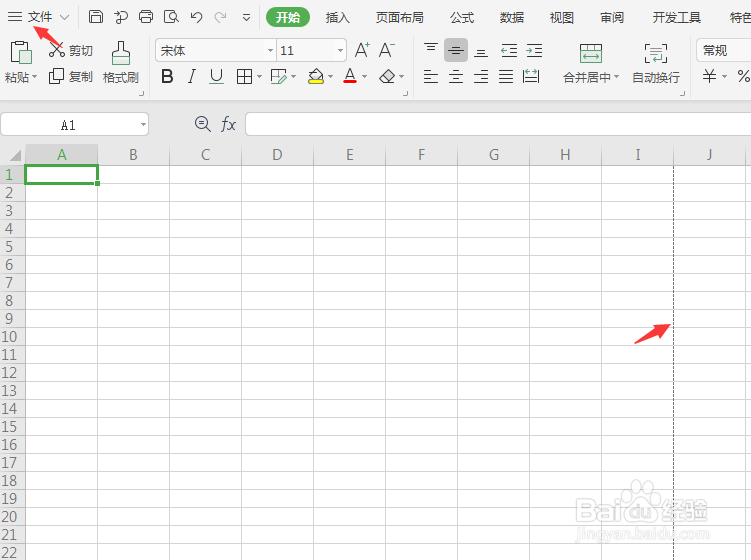The height and width of the screenshot is (560, 751).
Task: Click the save icon in quick toolbar
Action: [x=96, y=17]
